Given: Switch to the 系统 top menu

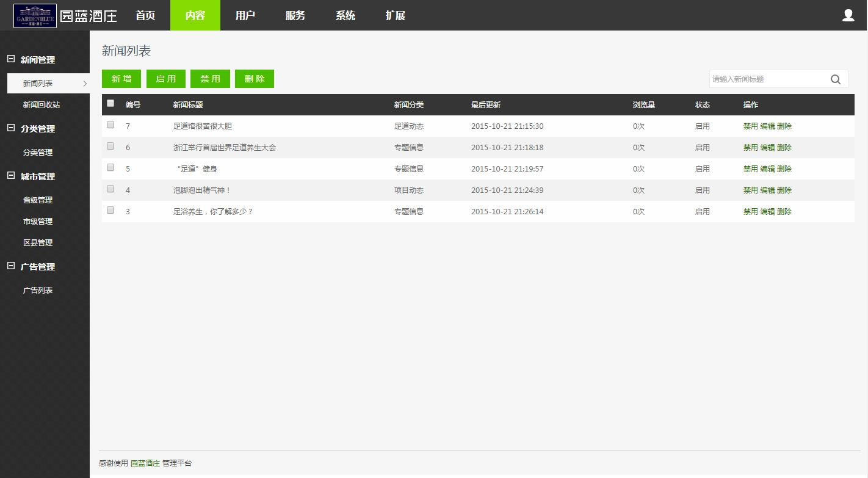Looking at the screenshot, I should [x=345, y=16].
